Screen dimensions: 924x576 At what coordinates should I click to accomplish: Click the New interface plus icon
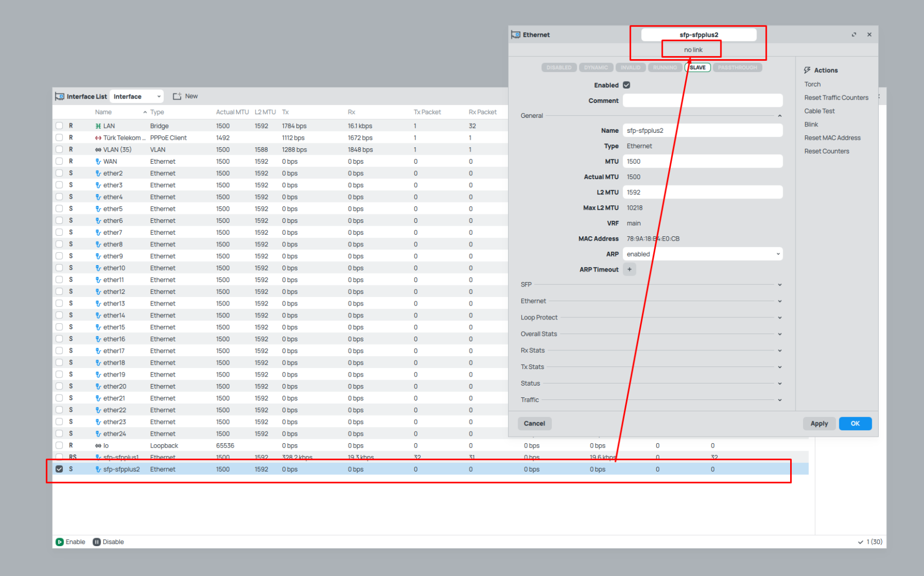point(177,97)
